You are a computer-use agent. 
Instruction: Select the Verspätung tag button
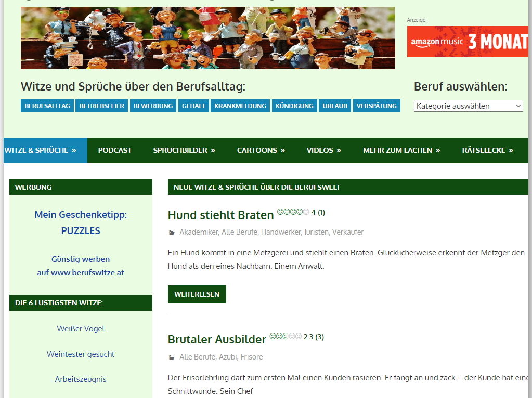pos(377,106)
